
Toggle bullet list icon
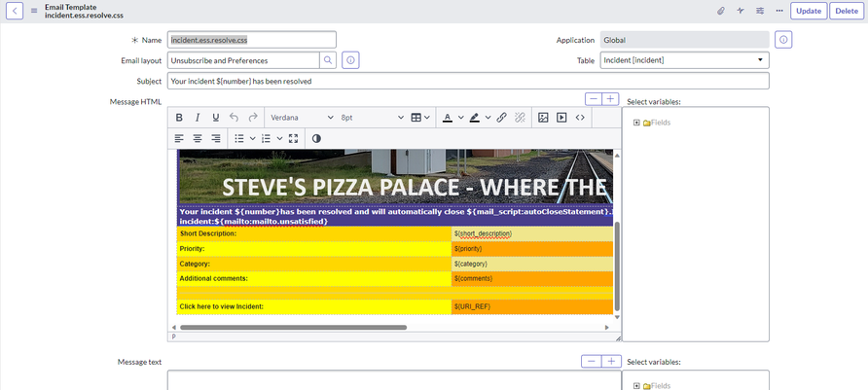(239, 138)
